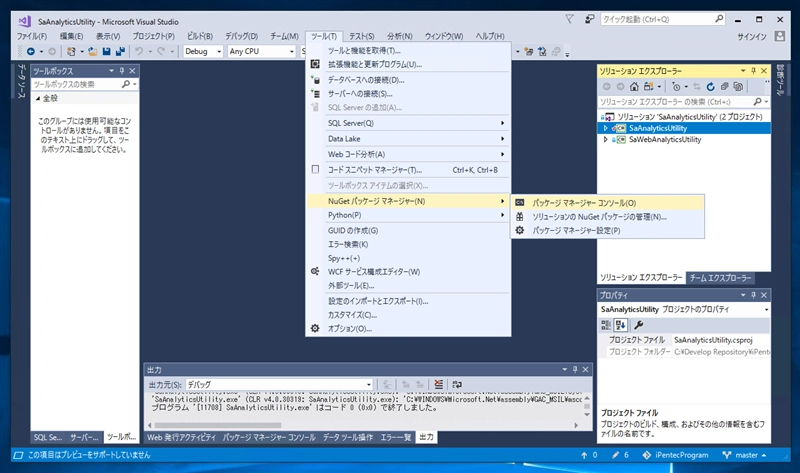Click the iPentecProgram repository in status bar
The height and width of the screenshot is (473, 800).
click(676, 455)
